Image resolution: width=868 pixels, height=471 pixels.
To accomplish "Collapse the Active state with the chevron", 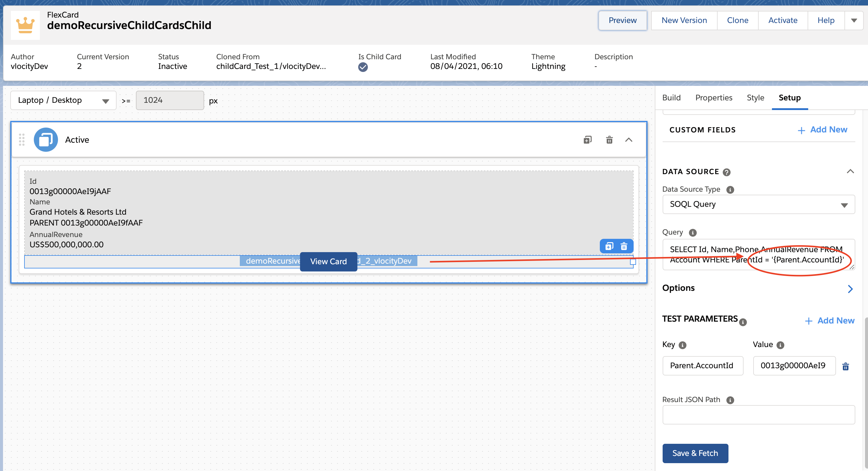I will pyautogui.click(x=629, y=140).
